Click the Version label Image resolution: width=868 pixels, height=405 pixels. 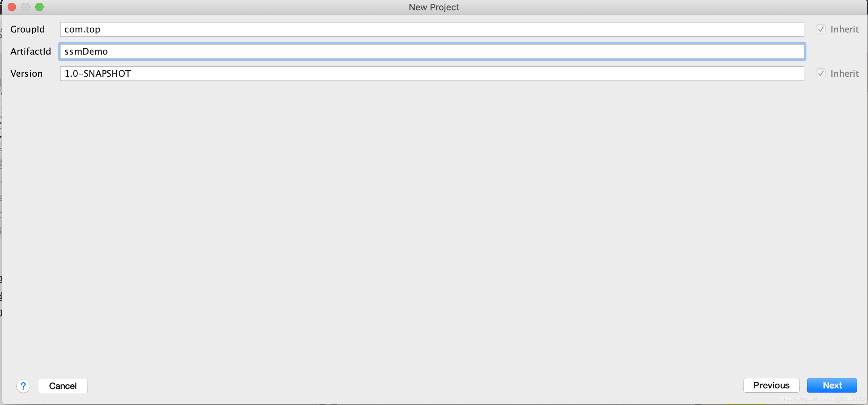[x=27, y=74]
